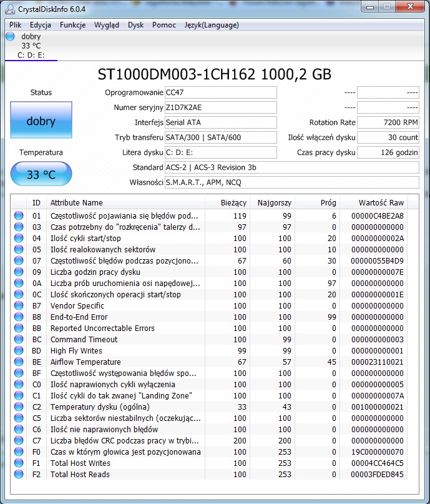Open the Edycja menu
This screenshot has width=430, height=504.
(x=41, y=25)
